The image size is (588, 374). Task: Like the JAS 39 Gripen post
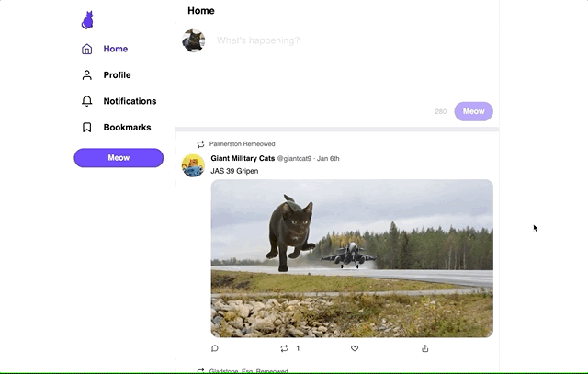(x=355, y=348)
